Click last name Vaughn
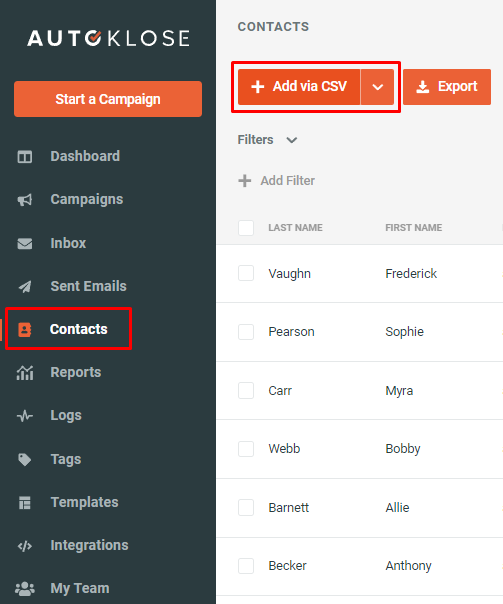503x604 pixels. pyautogui.click(x=290, y=274)
